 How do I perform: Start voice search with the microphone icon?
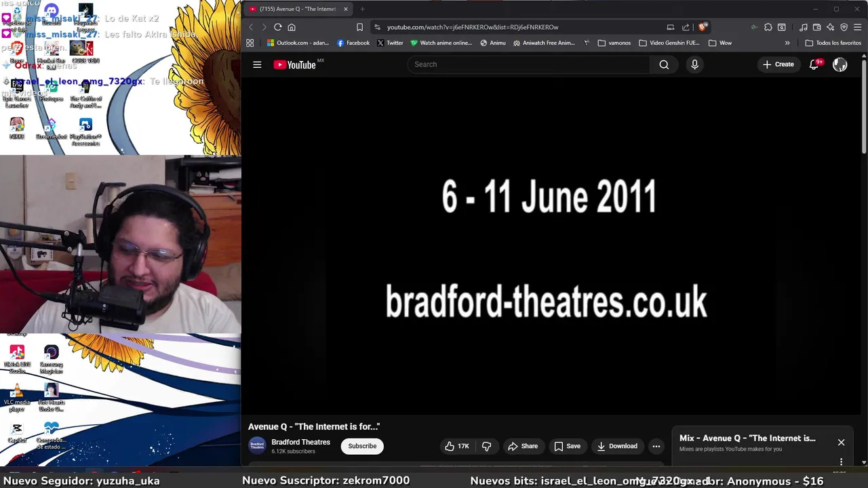tap(694, 64)
